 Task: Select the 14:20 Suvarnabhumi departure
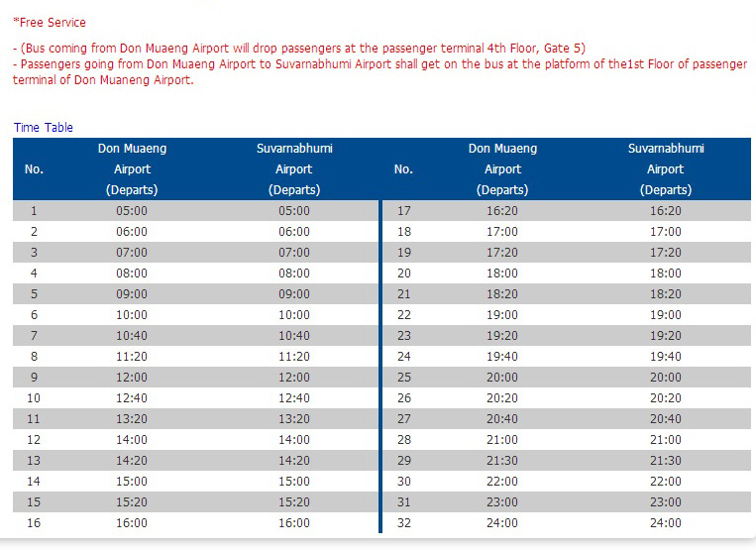[294, 461]
